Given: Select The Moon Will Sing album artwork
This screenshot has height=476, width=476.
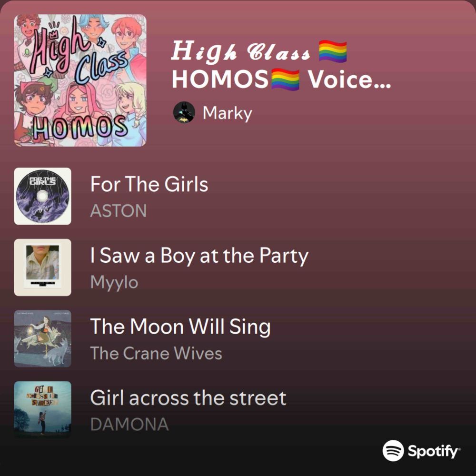Looking at the screenshot, I should coord(42,338).
